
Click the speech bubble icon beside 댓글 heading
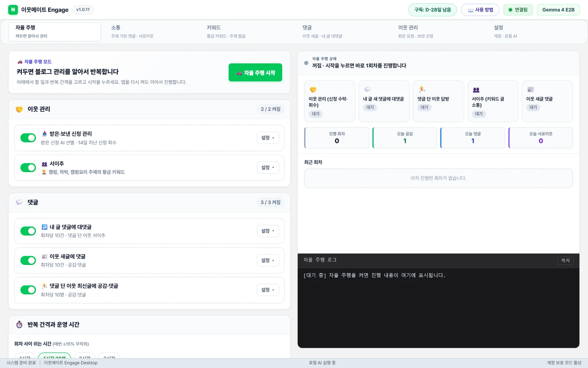click(19, 202)
